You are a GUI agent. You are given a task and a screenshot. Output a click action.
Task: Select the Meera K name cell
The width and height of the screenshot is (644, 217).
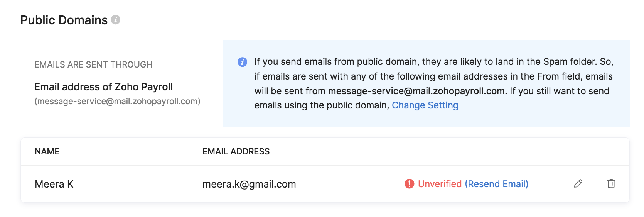coord(54,184)
